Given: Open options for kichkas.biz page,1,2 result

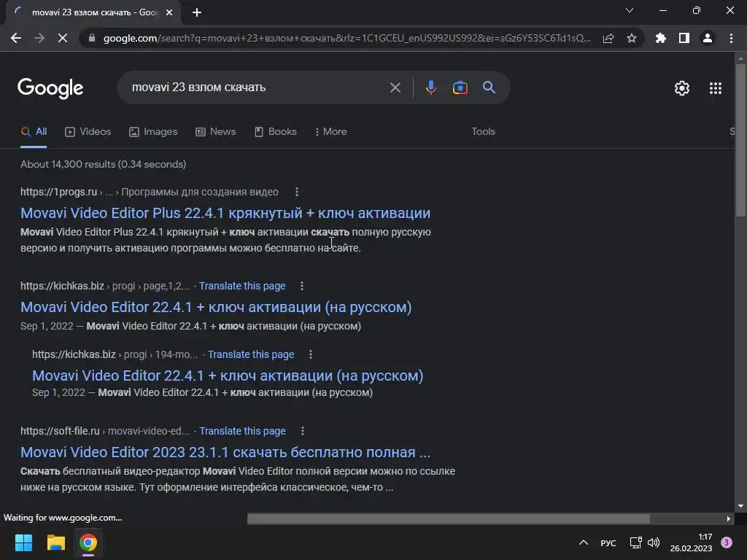Looking at the screenshot, I should point(302,286).
